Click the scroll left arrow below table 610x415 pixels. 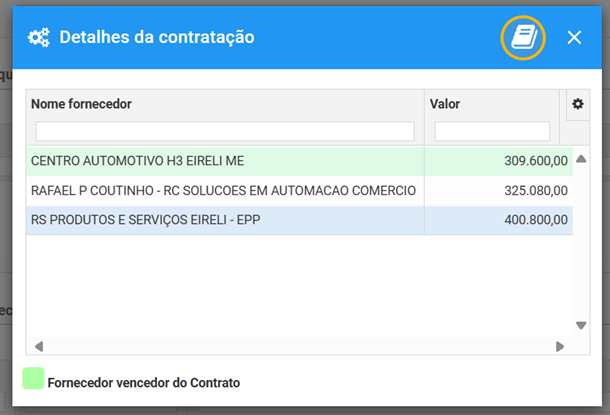[39, 346]
